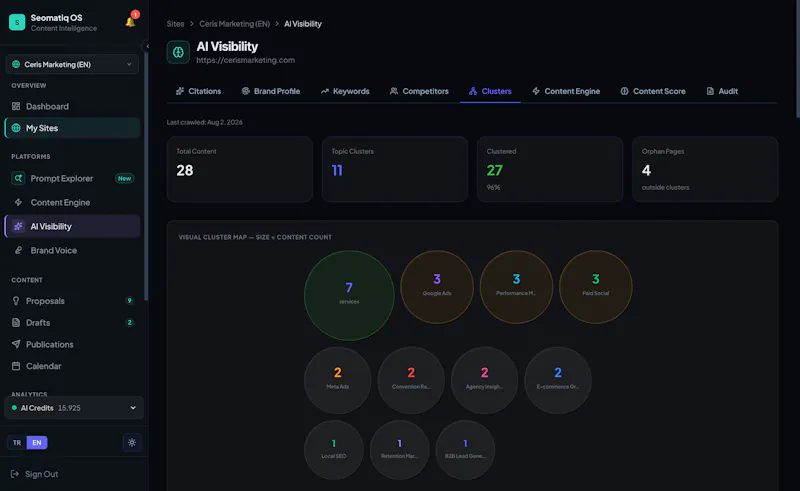Select the Paid Social cluster bubble
The height and width of the screenshot is (491, 800).
[x=595, y=287]
